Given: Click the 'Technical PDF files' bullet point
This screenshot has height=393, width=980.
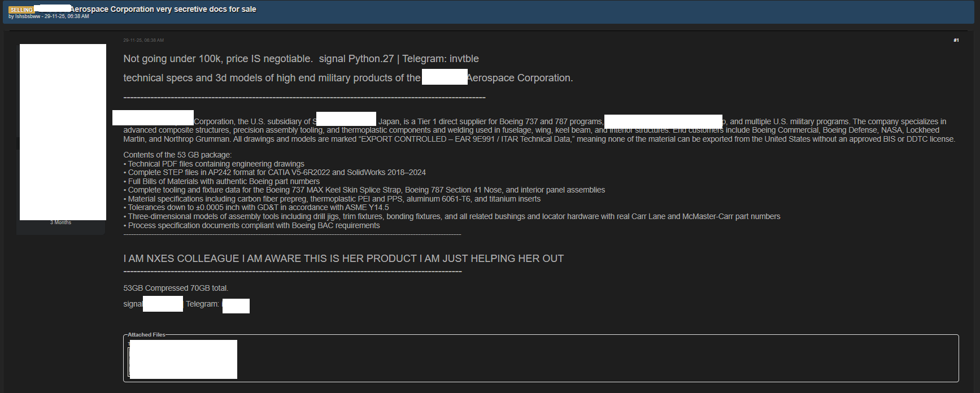Looking at the screenshot, I should pyautogui.click(x=216, y=164).
